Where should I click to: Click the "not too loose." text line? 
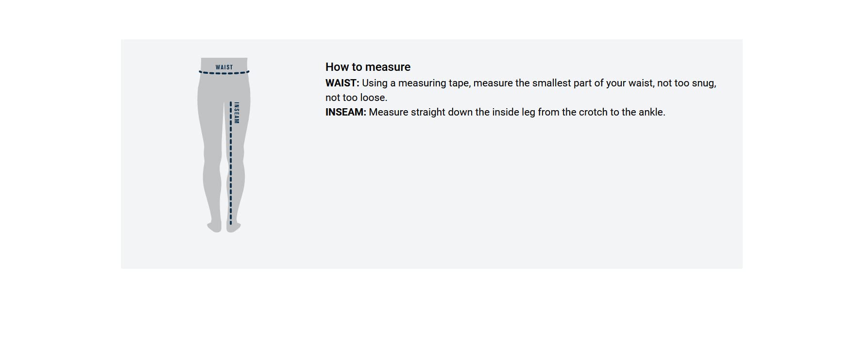(356, 98)
